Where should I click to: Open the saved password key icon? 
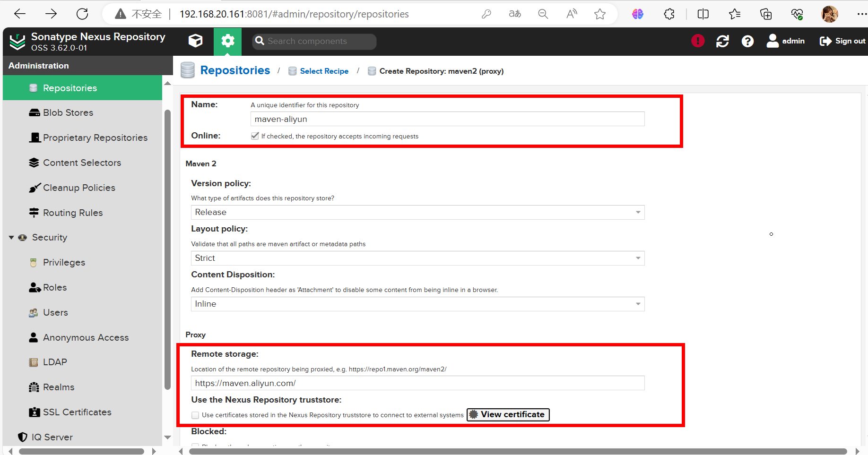click(x=486, y=14)
